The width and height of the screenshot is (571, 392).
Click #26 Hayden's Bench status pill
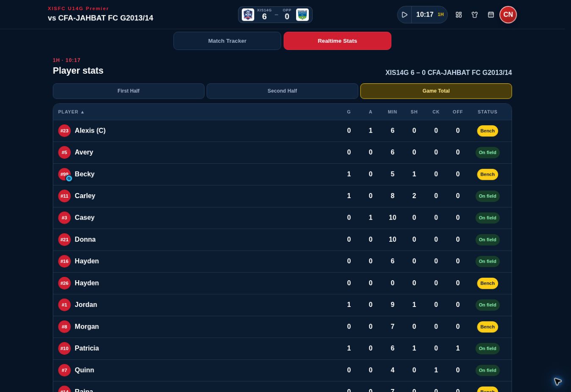(488, 283)
